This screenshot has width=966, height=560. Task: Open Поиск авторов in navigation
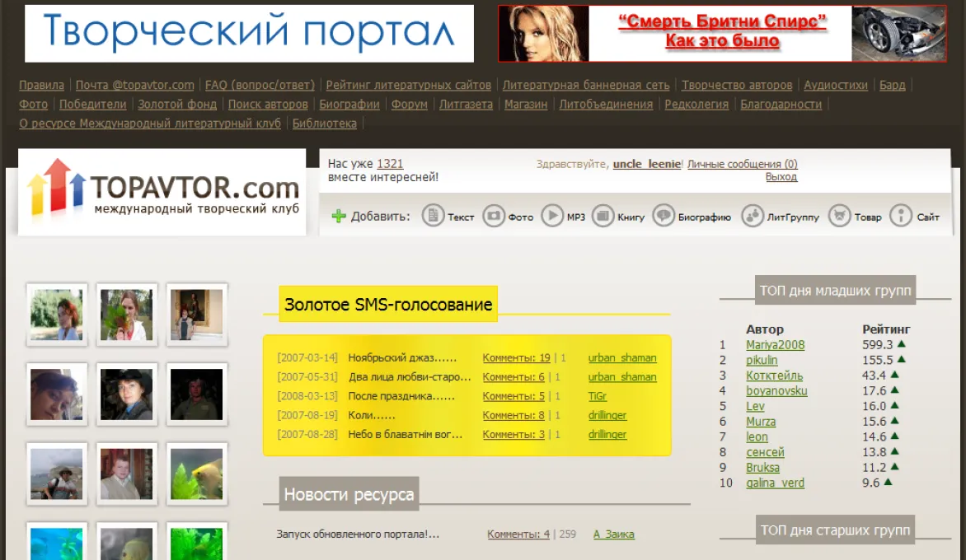(268, 104)
